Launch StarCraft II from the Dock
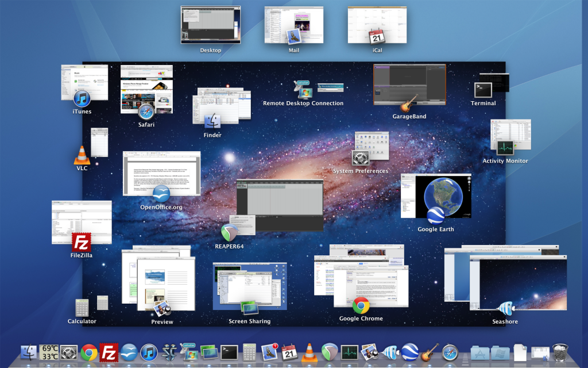 tap(169, 352)
